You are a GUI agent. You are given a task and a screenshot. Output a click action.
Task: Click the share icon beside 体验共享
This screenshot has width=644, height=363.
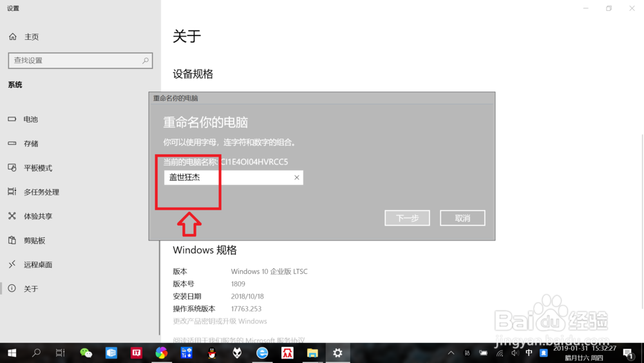click(x=12, y=216)
